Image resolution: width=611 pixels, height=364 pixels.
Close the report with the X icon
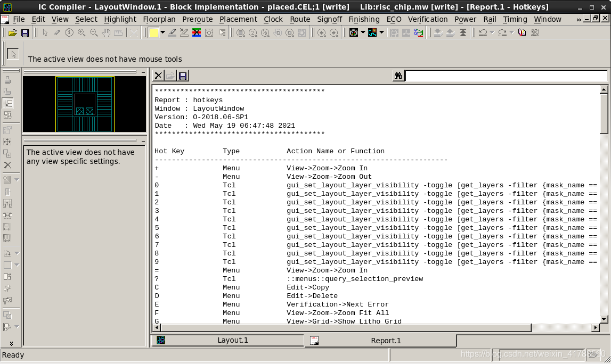point(158,76)
